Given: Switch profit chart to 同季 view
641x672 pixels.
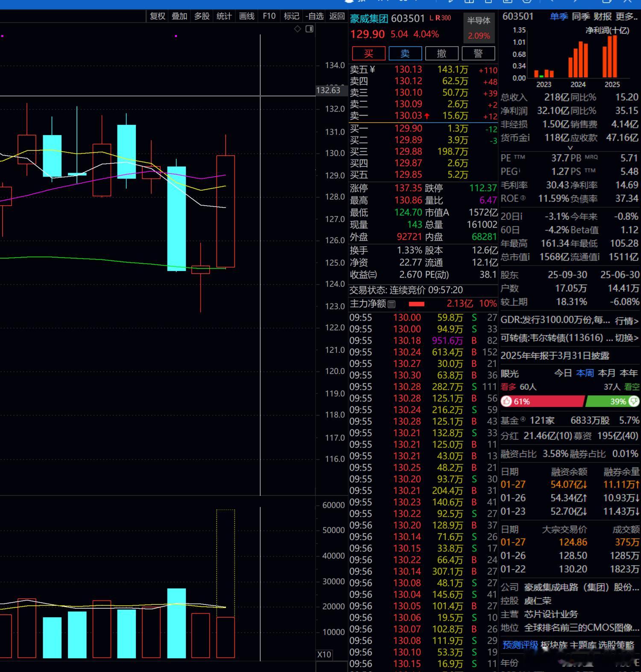Looking at the screenshot, I should click(x=581, y=17).
